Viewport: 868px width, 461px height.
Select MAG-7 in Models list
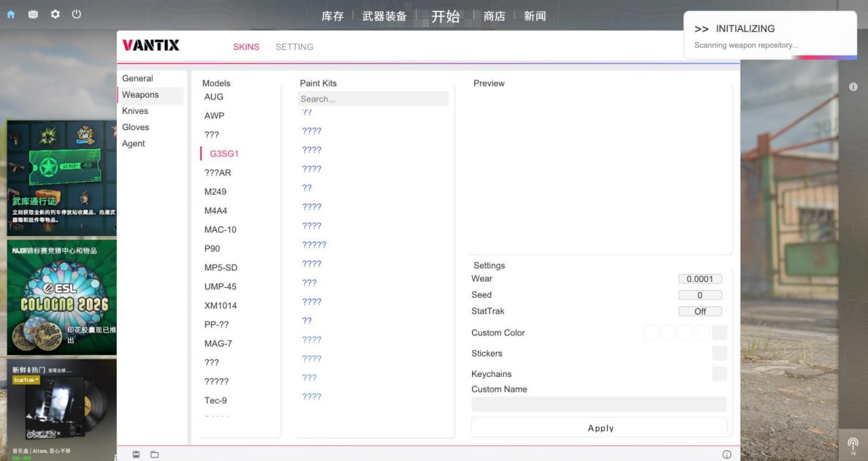pyautogui.click(x=218, y=344)
